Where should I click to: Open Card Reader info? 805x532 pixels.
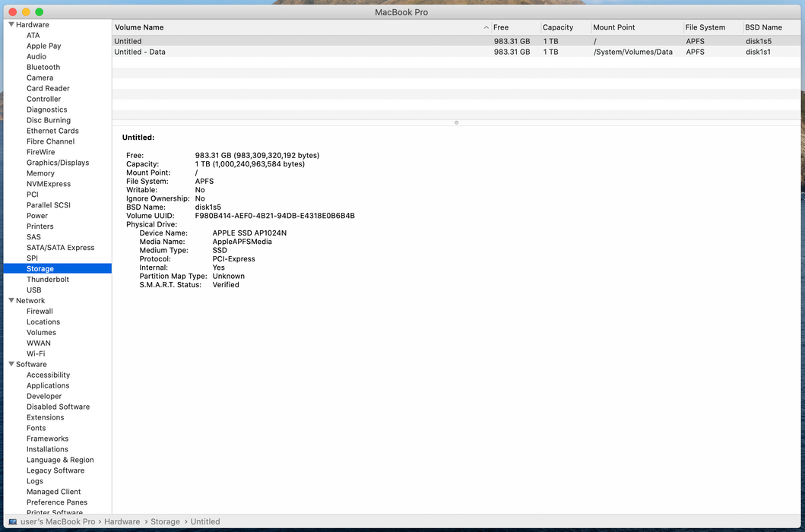pos(48,88)
